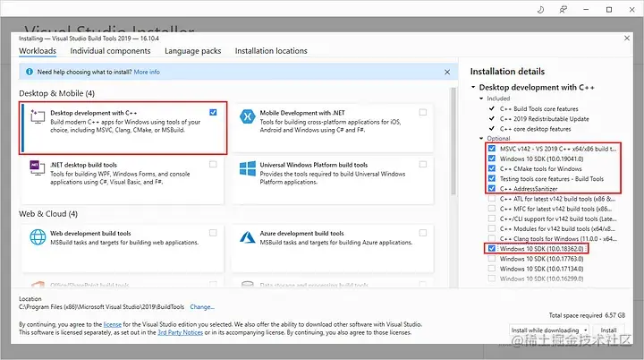Image resolution: width=644 pixels, height=360 pixels.
Task: Click the Desktop development with C++ workload icon
Action: [x=38, y=116]
